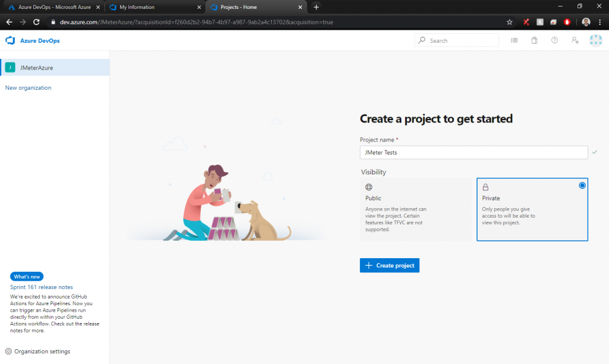Select the JMeterAzure organization entry
609x364 pixels.
coord(55,67)
